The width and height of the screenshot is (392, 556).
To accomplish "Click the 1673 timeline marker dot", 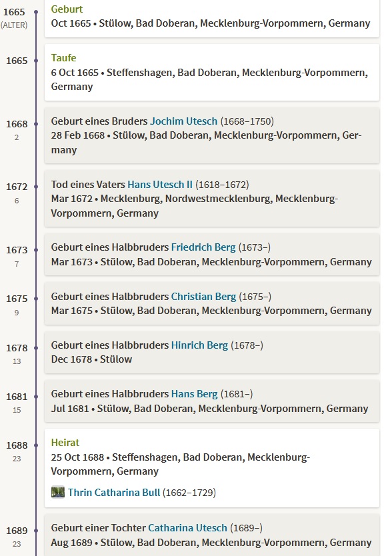I will (x=36, y=250).
